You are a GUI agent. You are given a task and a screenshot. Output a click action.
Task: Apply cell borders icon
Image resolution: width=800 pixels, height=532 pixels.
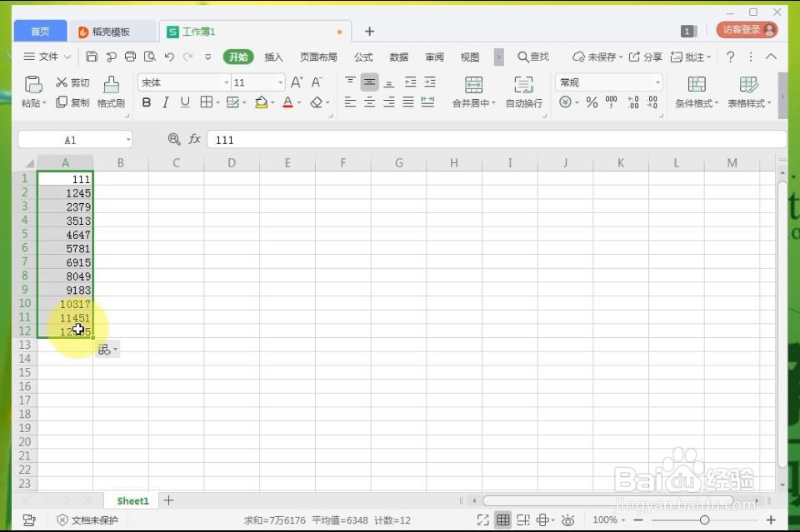coord(206,102)
